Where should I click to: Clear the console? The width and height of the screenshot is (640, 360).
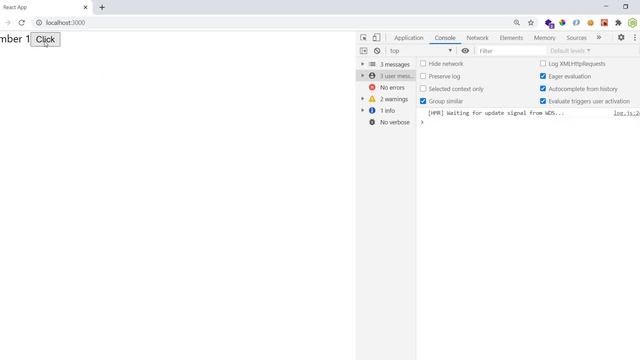[x=377, y=51]
